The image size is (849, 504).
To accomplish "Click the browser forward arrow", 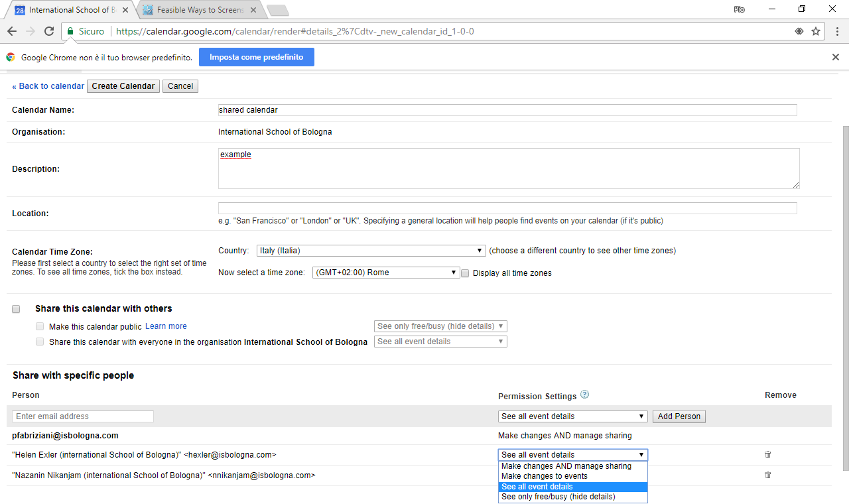I will 31,31.
